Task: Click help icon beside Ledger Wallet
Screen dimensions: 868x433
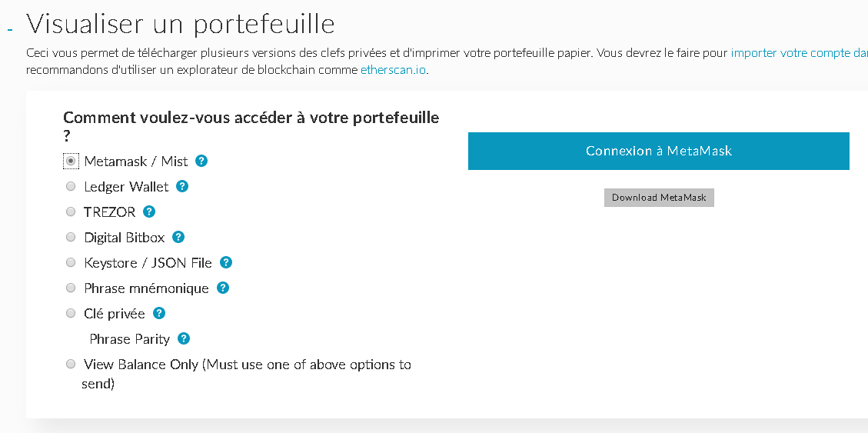Action: (182, 186)
